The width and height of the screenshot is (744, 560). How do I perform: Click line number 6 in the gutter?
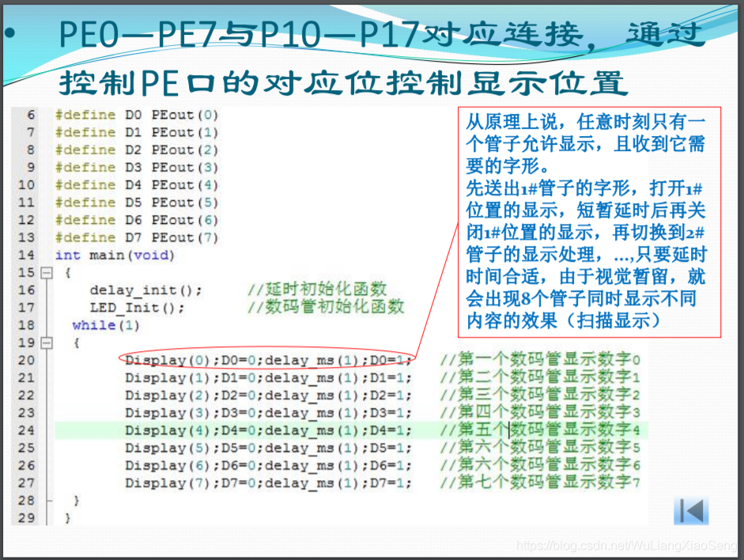[31, 115]
